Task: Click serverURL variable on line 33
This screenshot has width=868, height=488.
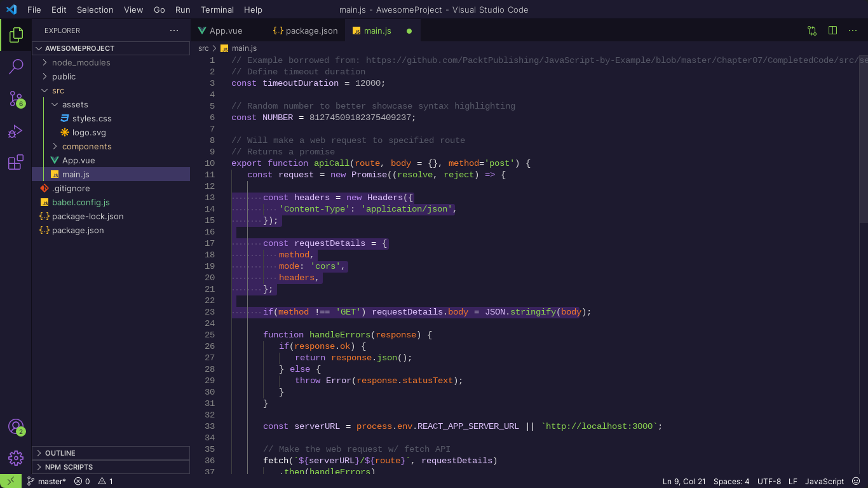Action: (x=318, y=426)
